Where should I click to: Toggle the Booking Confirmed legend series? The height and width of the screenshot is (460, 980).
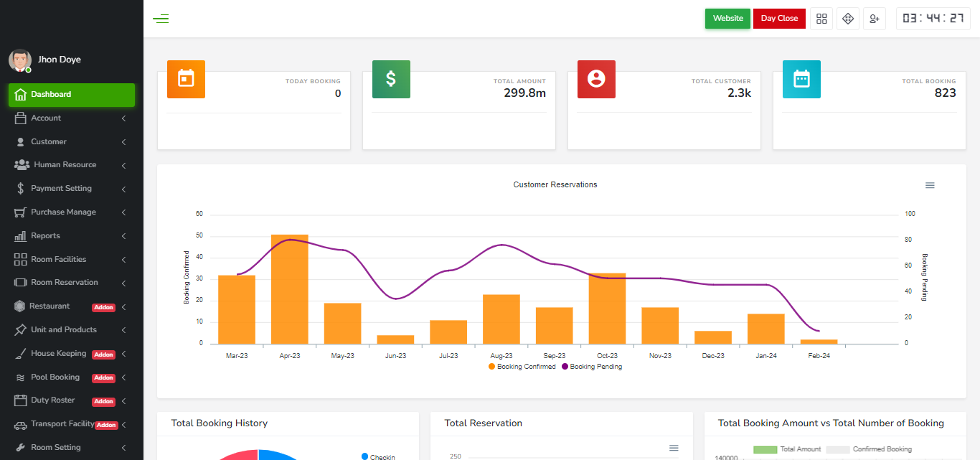coord(522,367)
